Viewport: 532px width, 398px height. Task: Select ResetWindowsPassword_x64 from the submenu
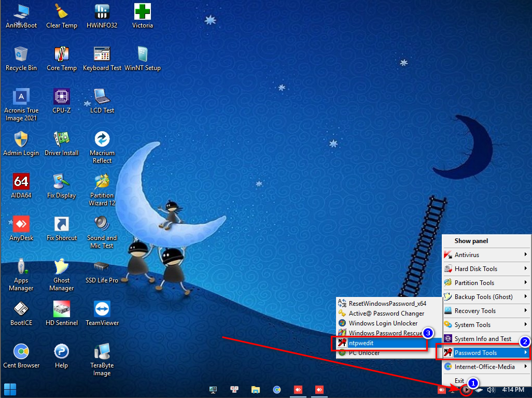pyautogui.click(x=389, y=303)
